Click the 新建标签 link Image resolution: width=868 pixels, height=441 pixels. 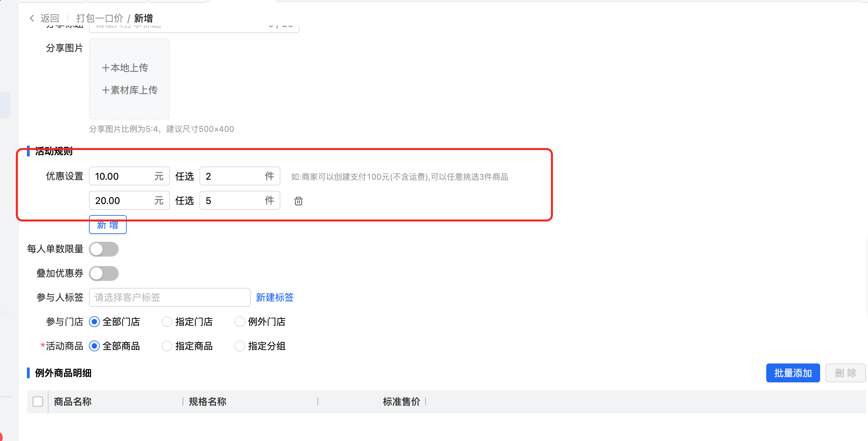tap(275, 297)
